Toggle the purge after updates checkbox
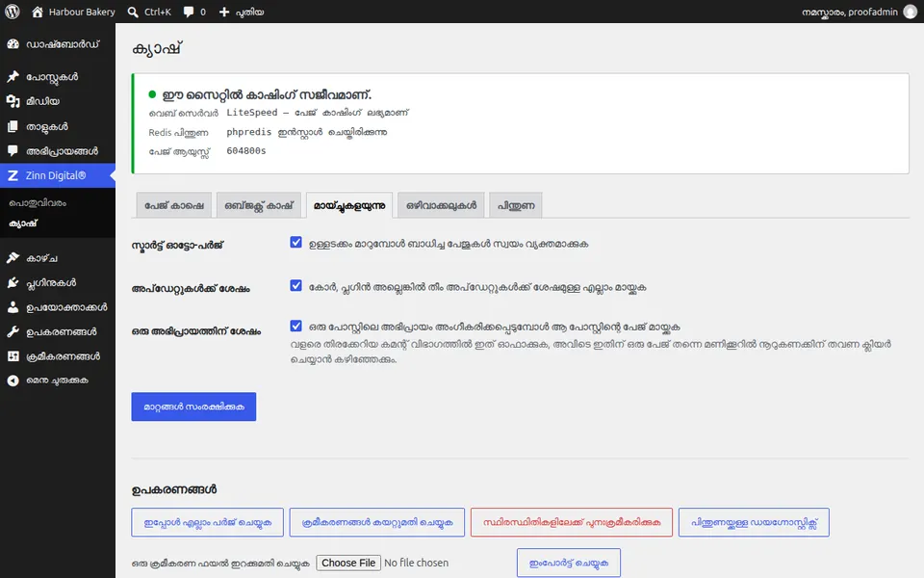 pyautogui.click(x=295, y=285)
